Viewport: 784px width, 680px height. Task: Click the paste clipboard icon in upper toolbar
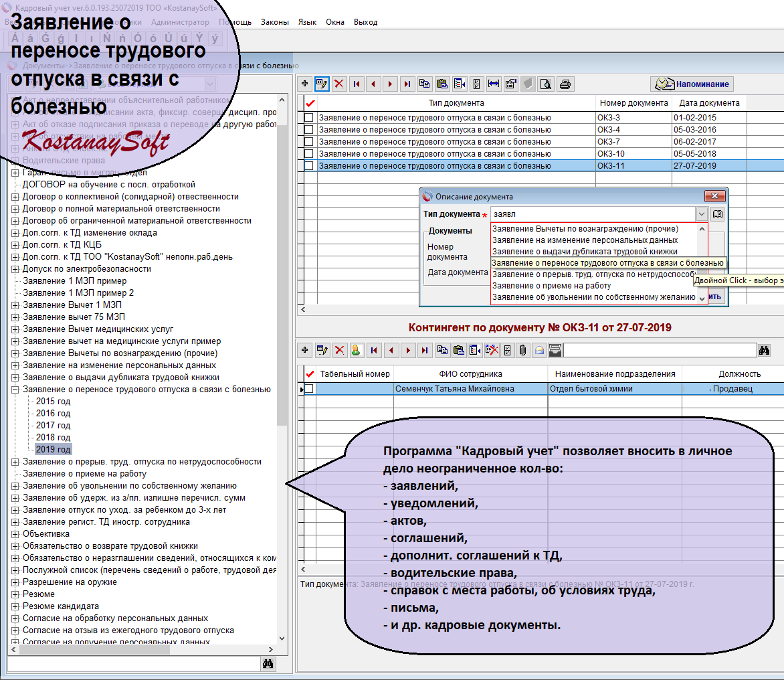pos(442,84)
